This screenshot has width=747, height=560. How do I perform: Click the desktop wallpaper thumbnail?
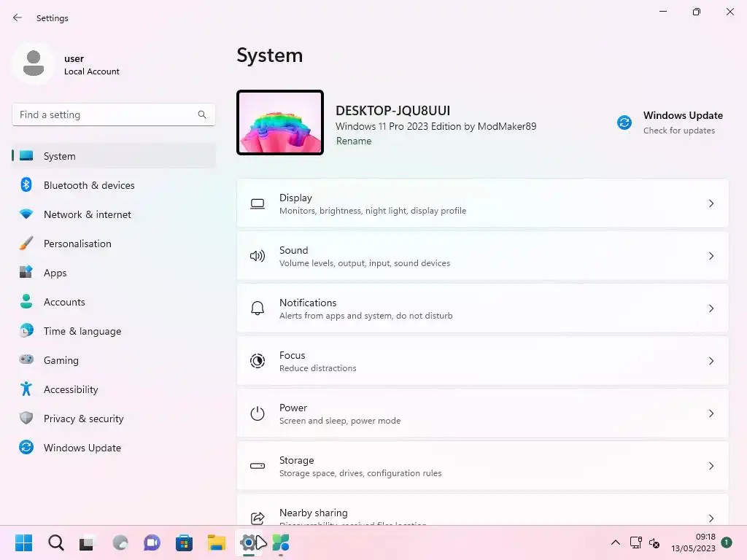click(x=280, y=122)
